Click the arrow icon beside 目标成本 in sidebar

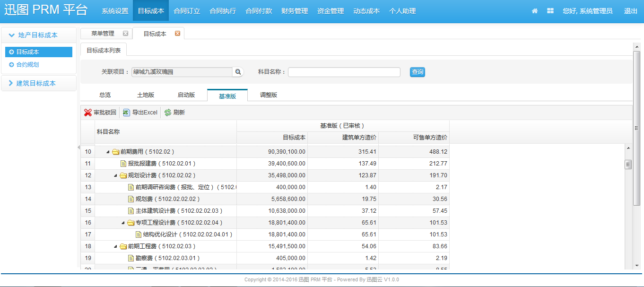click(11, 52)
